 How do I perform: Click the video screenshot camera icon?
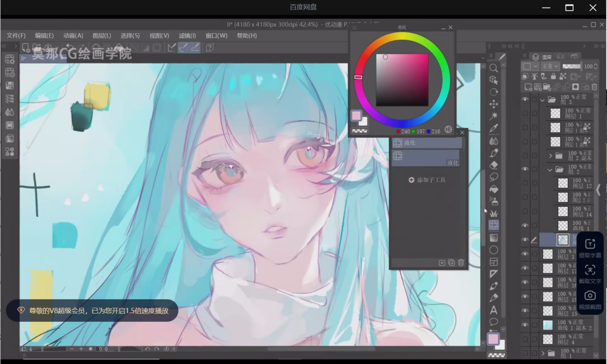click(589, 295)
